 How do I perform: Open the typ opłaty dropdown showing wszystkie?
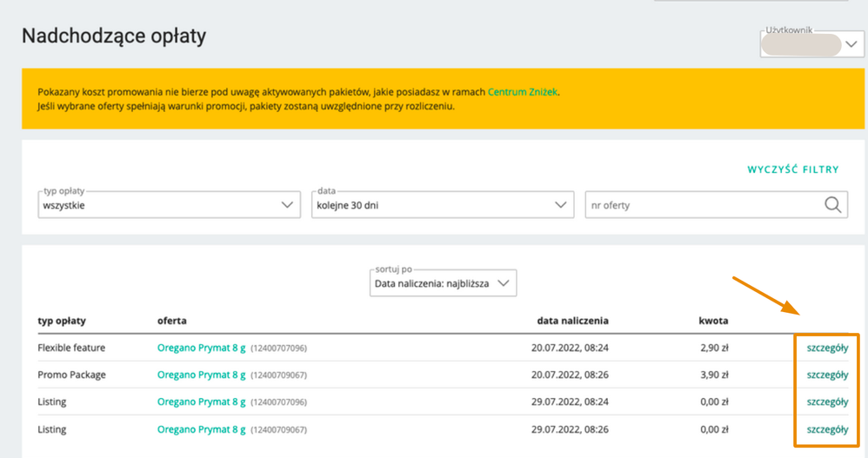pos(170,204)
